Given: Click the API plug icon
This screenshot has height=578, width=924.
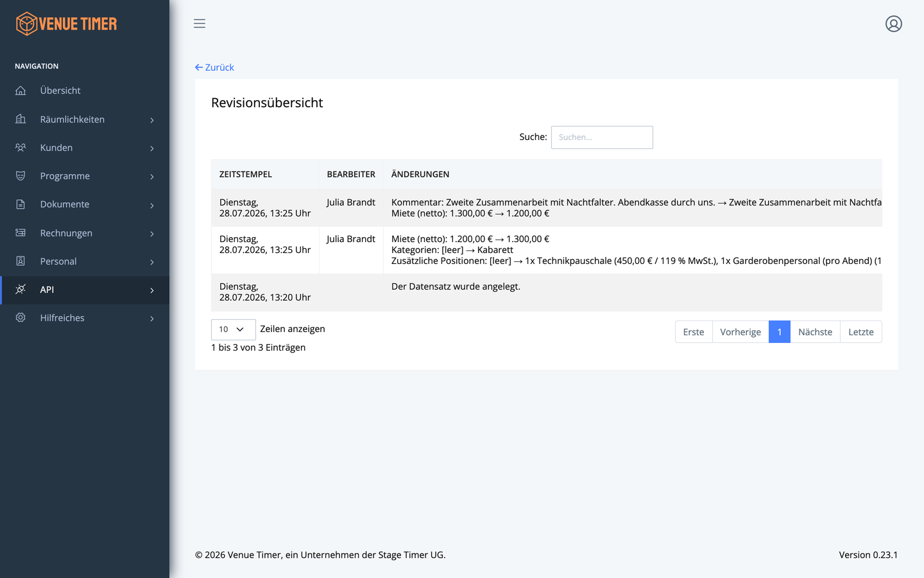Looking at the screenshot, I should pos(21,290).
